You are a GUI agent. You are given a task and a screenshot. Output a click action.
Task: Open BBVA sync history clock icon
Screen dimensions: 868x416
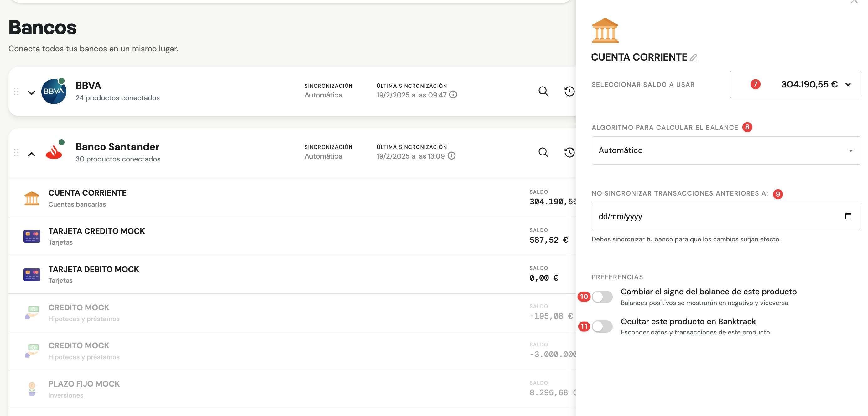point(569,91)
